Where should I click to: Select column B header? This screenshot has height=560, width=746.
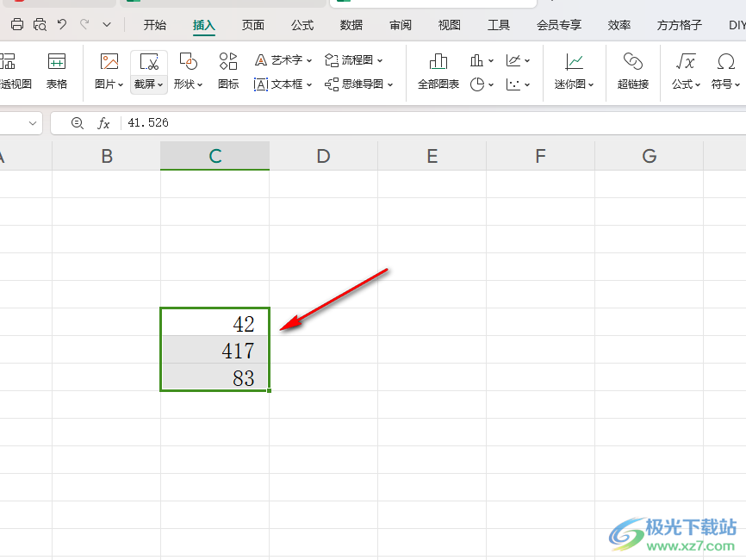point(107,156)
